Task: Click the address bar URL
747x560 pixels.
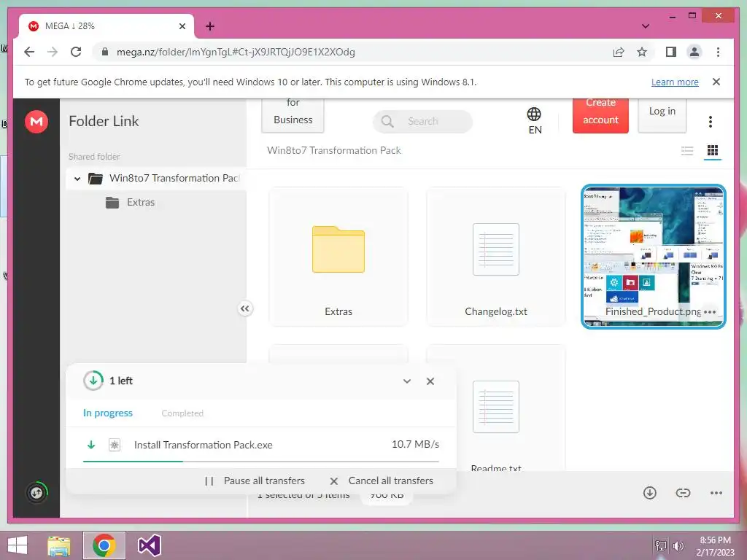Action: coord(236,52)
